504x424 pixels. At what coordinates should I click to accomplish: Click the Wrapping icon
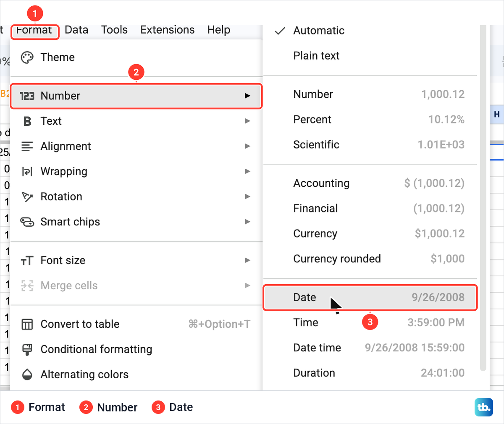[x=27, y=172]
